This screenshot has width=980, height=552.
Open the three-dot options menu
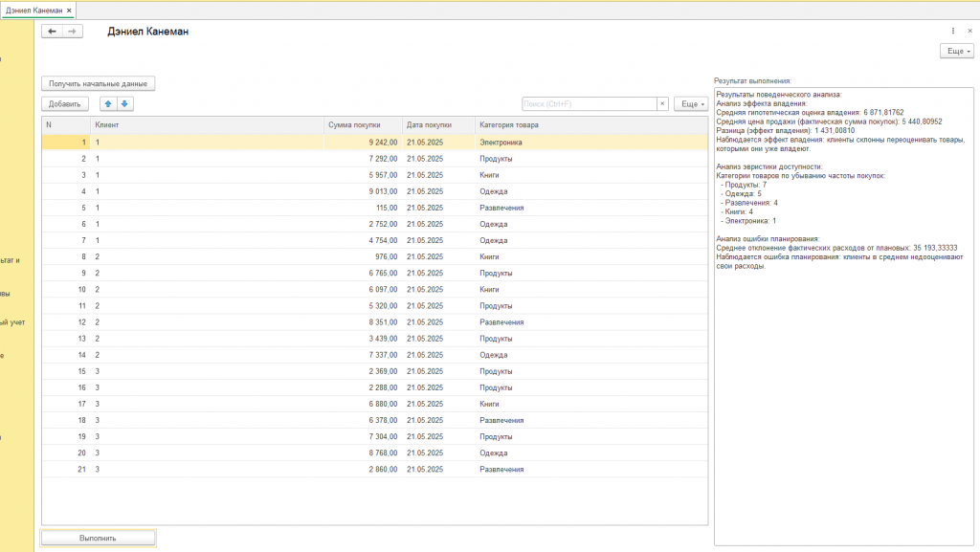coord(953,31)
